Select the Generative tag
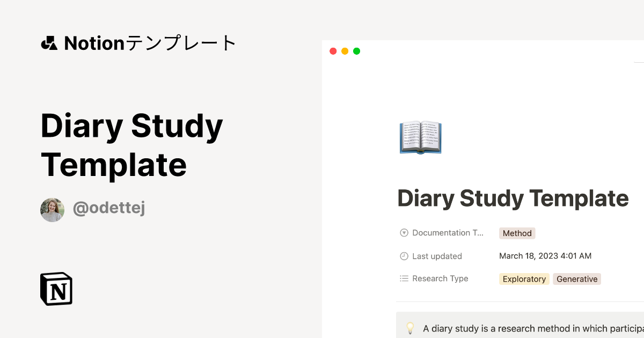The height and width of the screenshot is (338, 644). point(577,279)
